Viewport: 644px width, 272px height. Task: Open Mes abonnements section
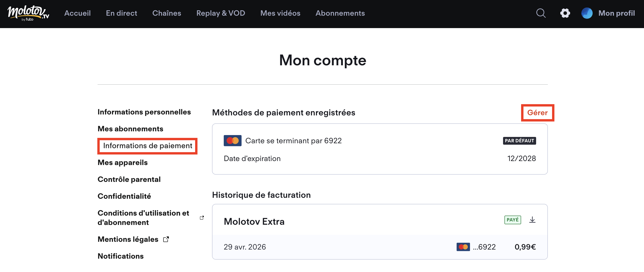(x=130, y=129)
